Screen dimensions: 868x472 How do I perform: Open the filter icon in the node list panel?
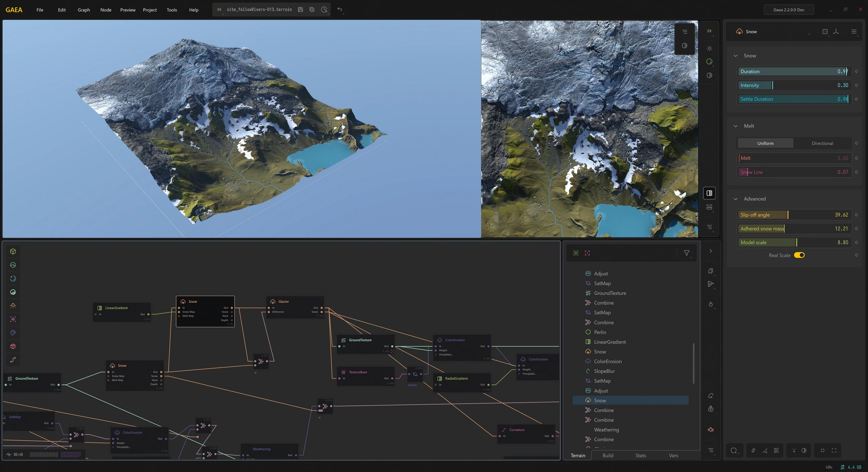point(687,253)
